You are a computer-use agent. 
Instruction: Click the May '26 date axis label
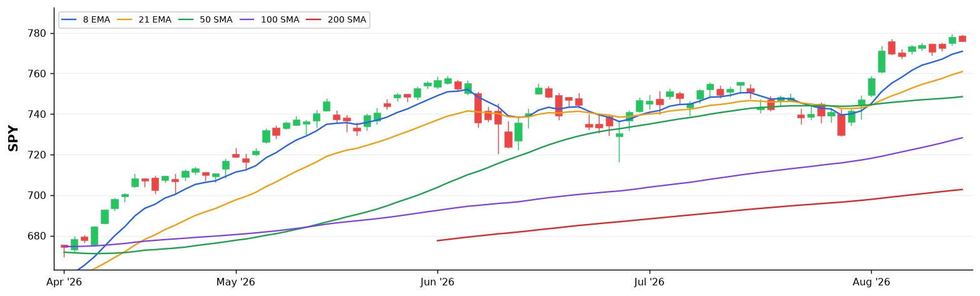tap(236, 282)
